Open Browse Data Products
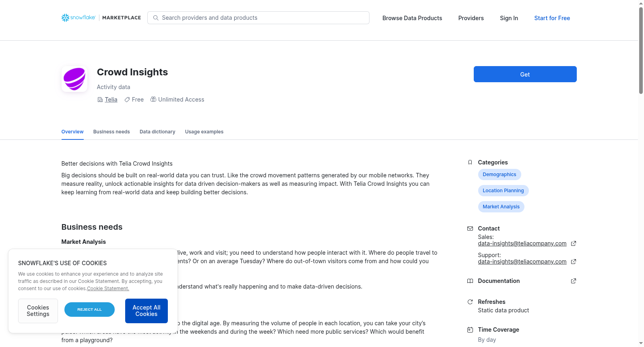Image resolution: width=644 pixels, height=347 pixels. click(x=412, y=18)
